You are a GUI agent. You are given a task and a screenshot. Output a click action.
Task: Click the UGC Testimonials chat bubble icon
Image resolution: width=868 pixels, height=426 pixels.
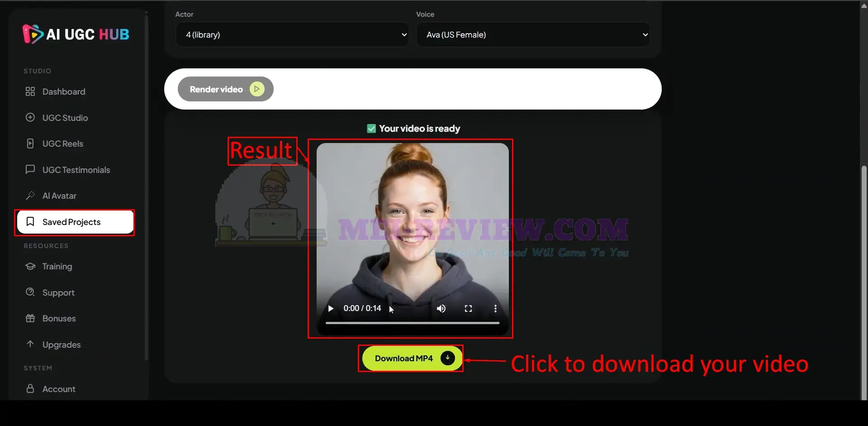click(x=30, y=169)
